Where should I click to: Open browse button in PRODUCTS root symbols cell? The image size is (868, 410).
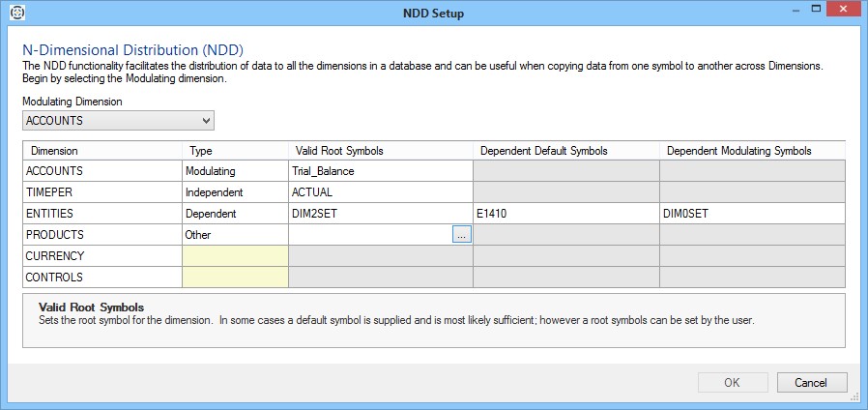[461, 235]
